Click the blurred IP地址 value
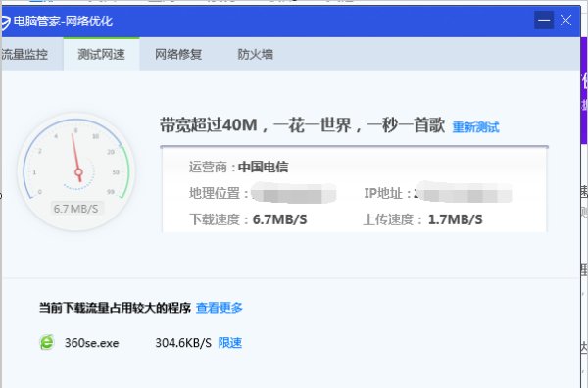 [464, 192]
